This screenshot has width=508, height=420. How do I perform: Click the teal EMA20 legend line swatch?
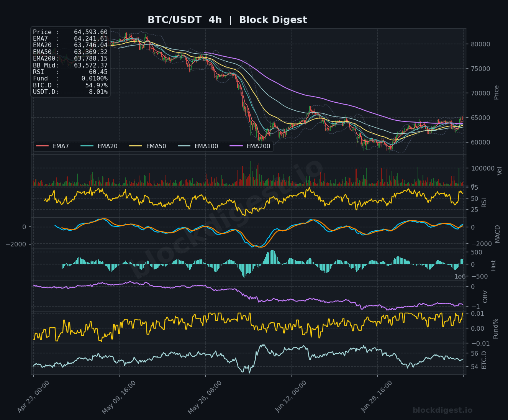(x=87, y=146)
